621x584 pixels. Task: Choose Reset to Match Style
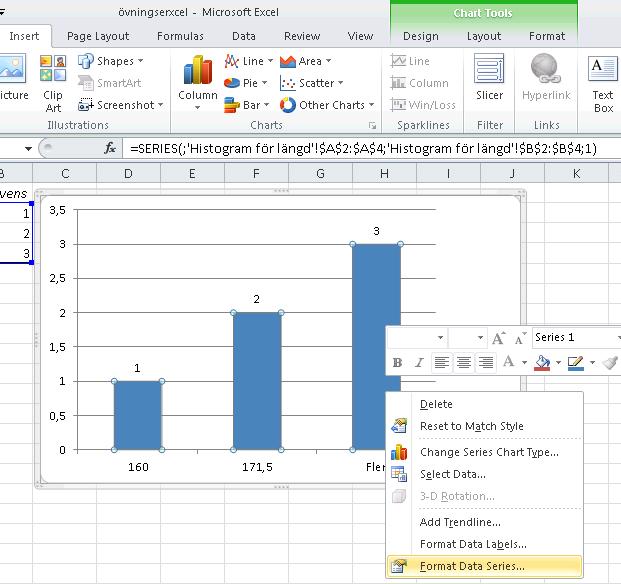[484, 426]
